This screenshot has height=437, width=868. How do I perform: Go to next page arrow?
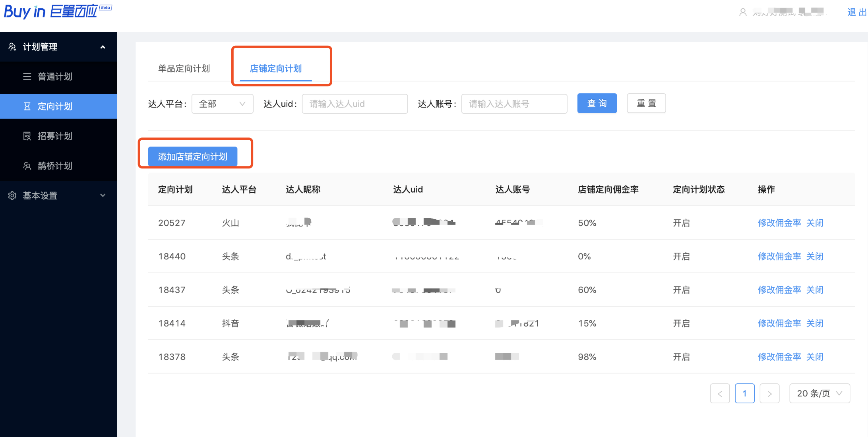(x=769, y=393)
